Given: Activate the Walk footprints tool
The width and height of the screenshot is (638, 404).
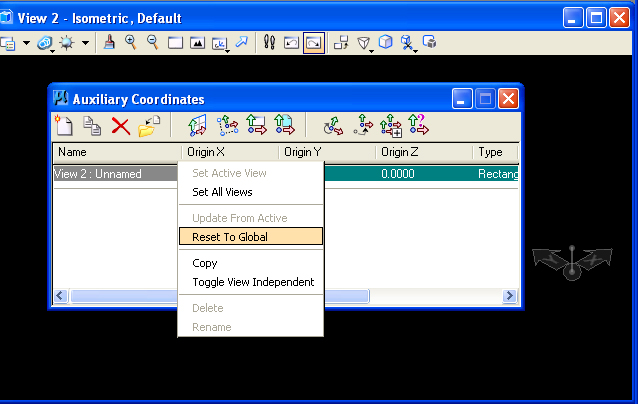Looking at the screenshot, I should point(269,42).
